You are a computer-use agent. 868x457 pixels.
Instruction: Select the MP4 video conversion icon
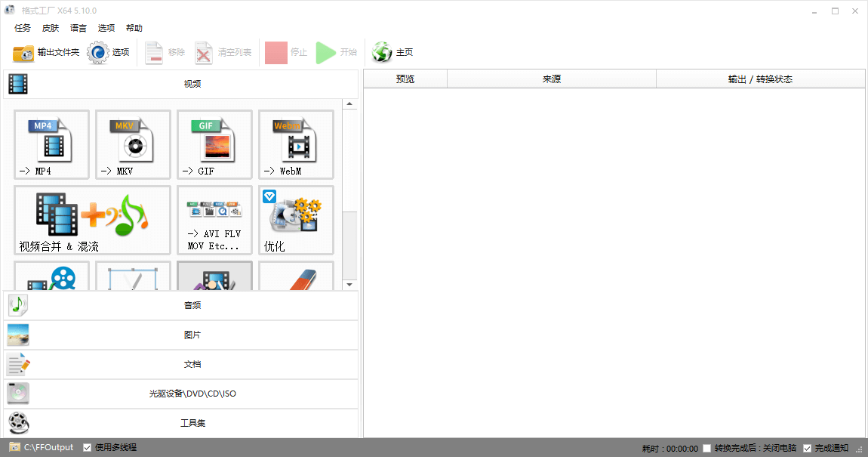click(51, 144)
